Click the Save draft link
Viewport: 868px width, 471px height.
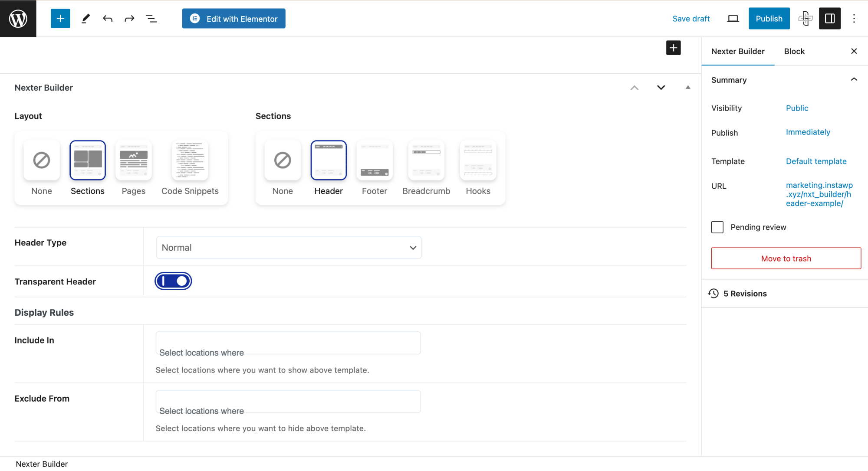(691, 19)
